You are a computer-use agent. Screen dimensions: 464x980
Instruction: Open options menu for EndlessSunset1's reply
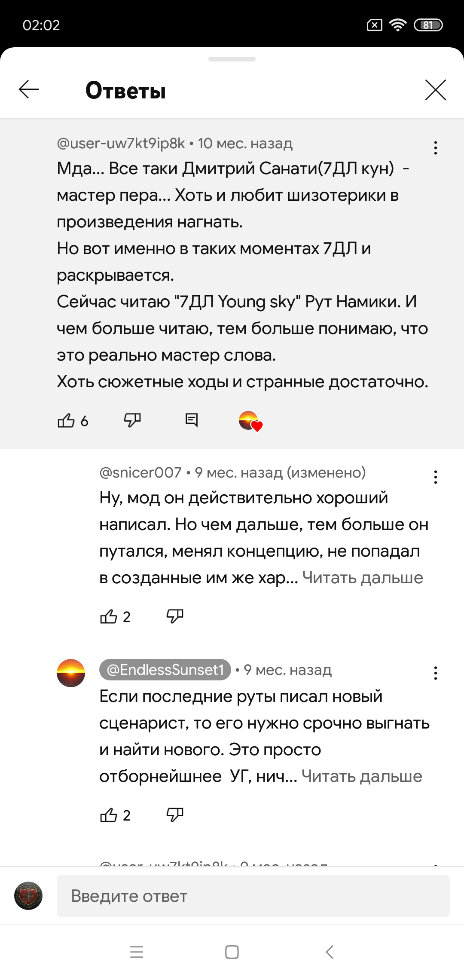tap(435, 673)
